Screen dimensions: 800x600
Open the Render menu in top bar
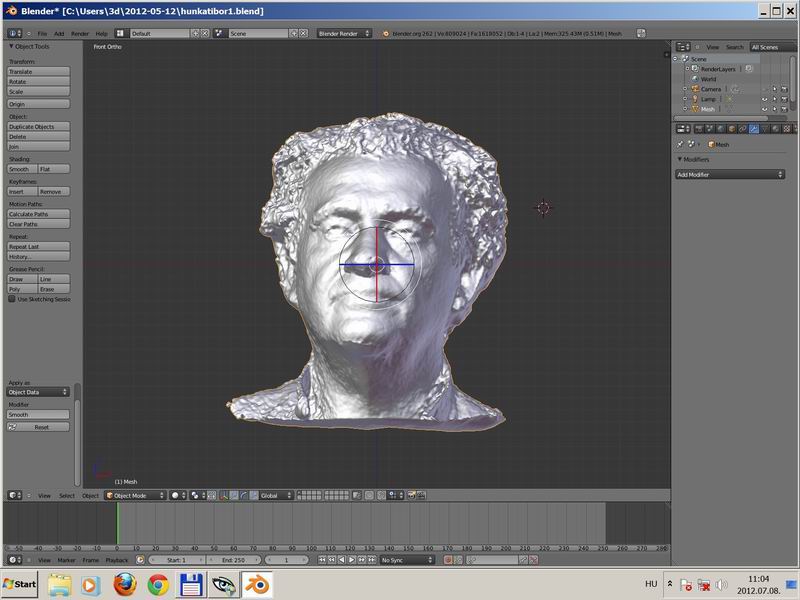click(x=79, y=33)
